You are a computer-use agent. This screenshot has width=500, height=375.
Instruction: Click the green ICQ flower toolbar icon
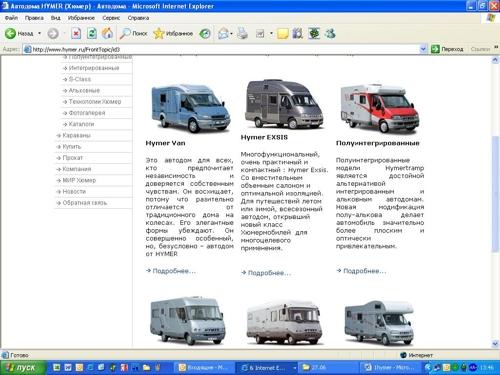tap(314, 33)
